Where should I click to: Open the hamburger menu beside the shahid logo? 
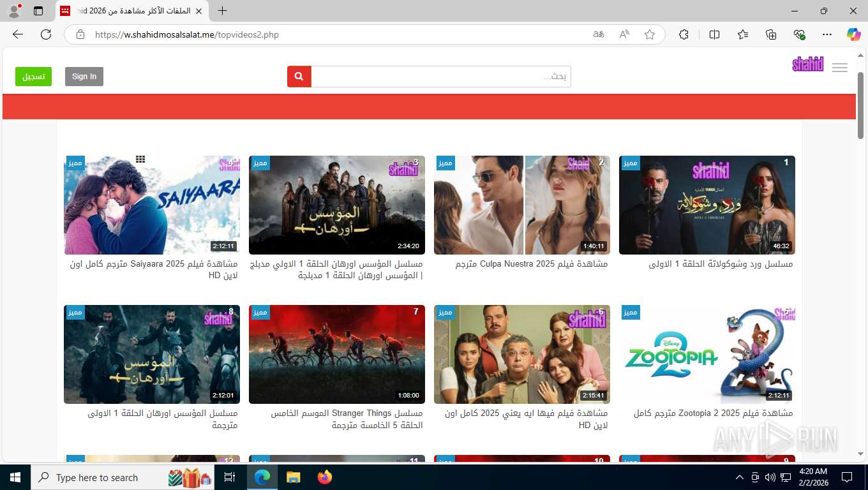840,68
